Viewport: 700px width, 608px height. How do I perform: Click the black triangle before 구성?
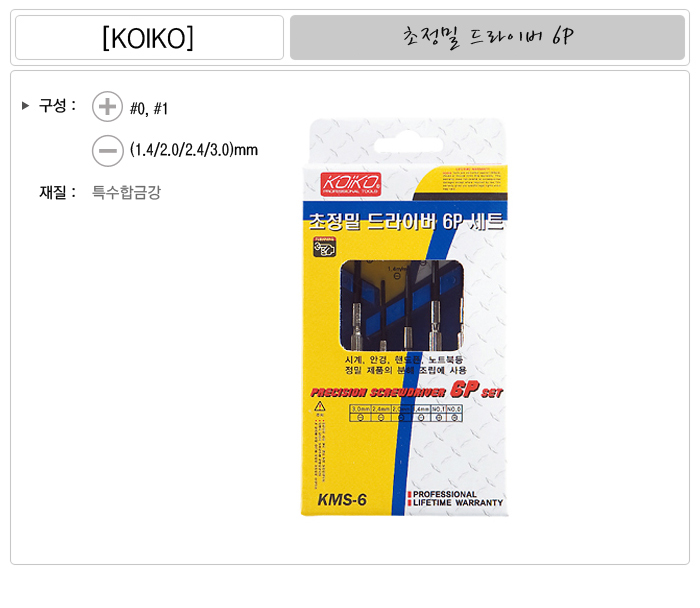25,106
